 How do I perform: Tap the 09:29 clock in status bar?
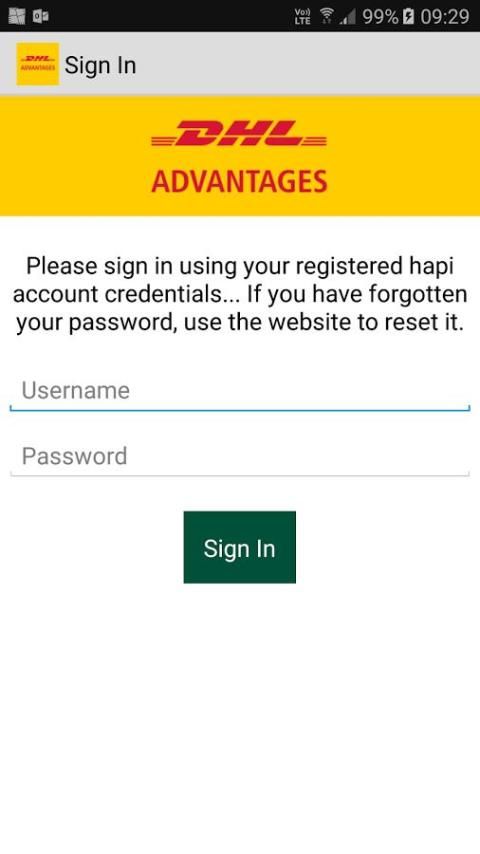tap(445, 17)
